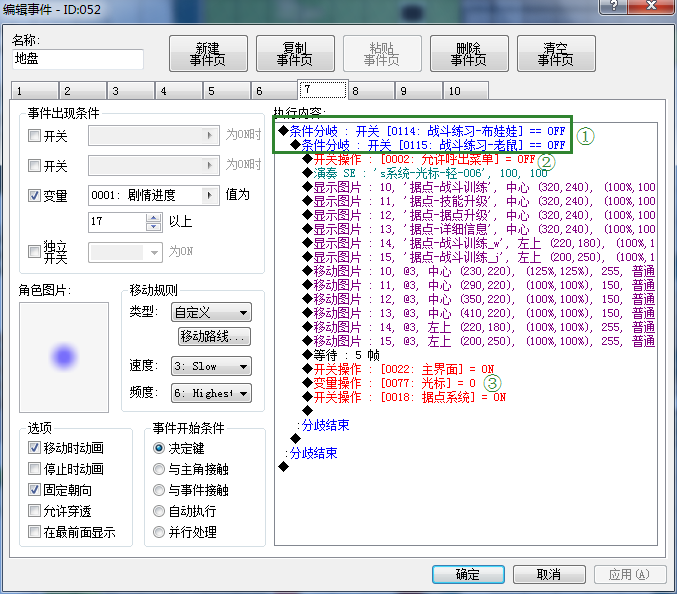Image resolution: width=677 pixels, height=594 pixels.
Task: Select the 演奏 SE s系统-光标-轻-006 line
Action: pos(425,173)
